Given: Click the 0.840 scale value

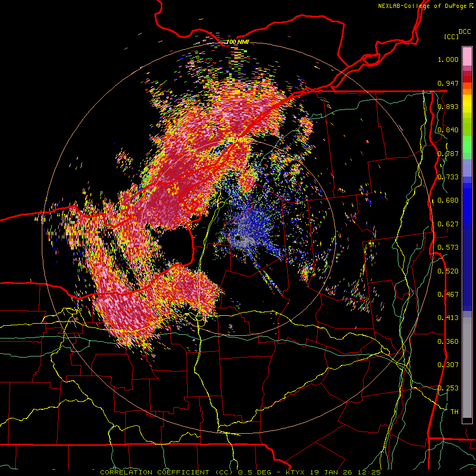Looking at the screenshot, I should coord(448,130).
